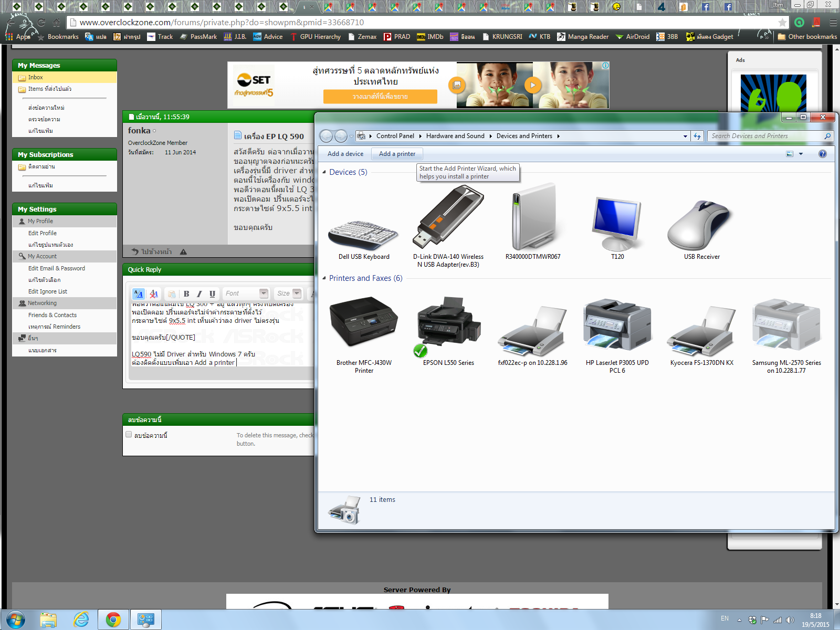Select the HP LaserJet P3005 printer
This screenshot has width=840, height=630.
(x=617, y=336)
